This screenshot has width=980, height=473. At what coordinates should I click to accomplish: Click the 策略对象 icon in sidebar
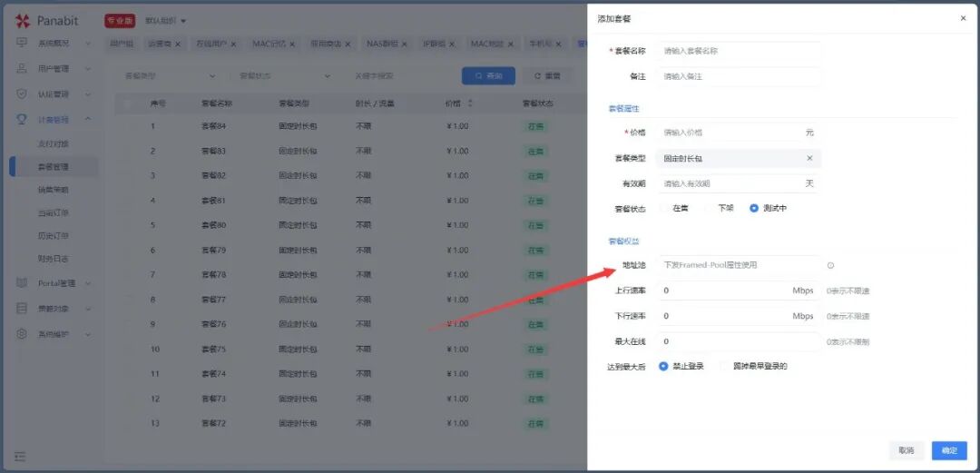22,309
